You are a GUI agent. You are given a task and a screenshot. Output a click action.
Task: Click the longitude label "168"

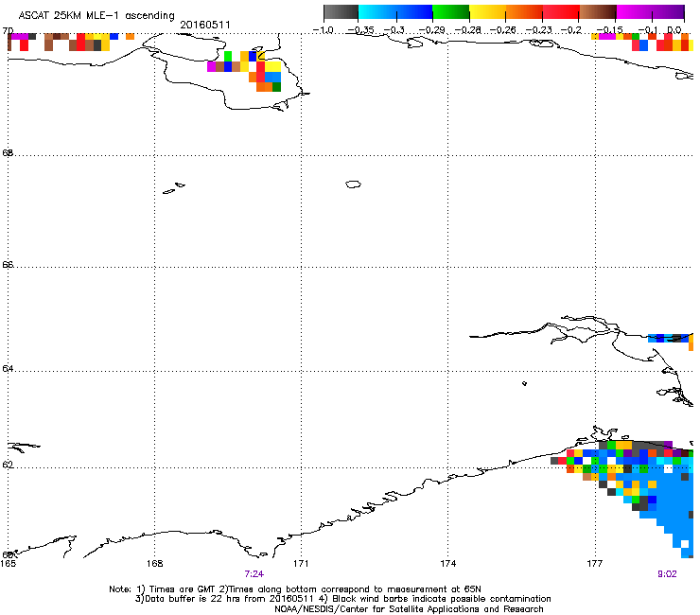[155, 564]
